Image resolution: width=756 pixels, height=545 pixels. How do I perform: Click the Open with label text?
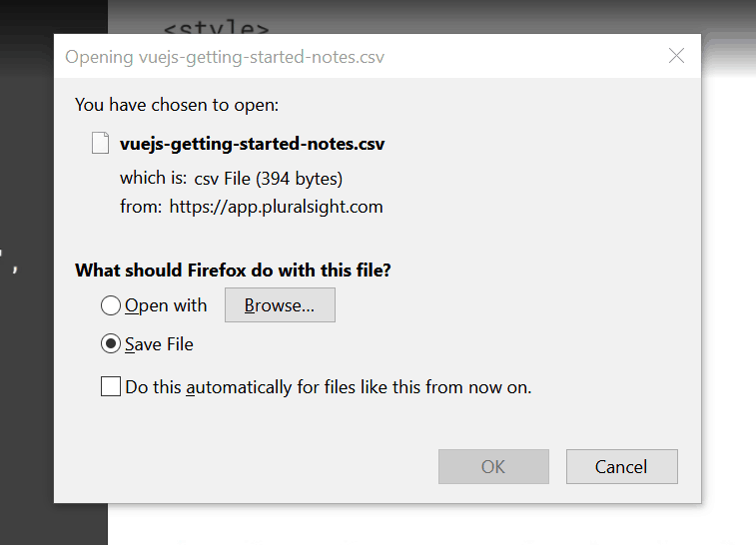click(166, 305)
